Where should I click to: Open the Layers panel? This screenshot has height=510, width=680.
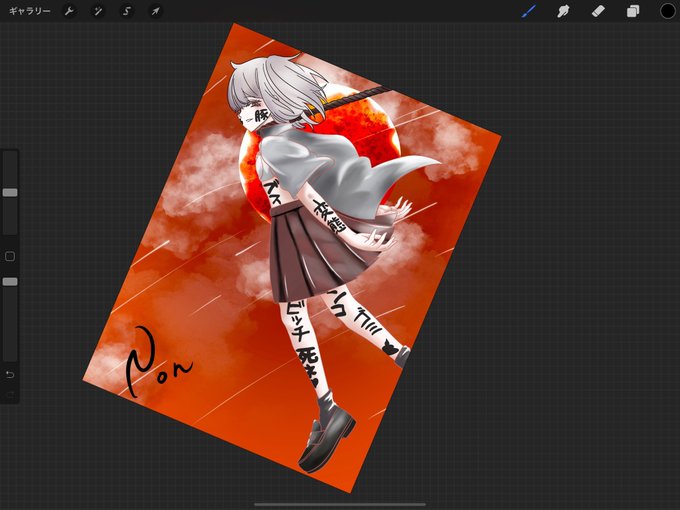tap(633, 11)
